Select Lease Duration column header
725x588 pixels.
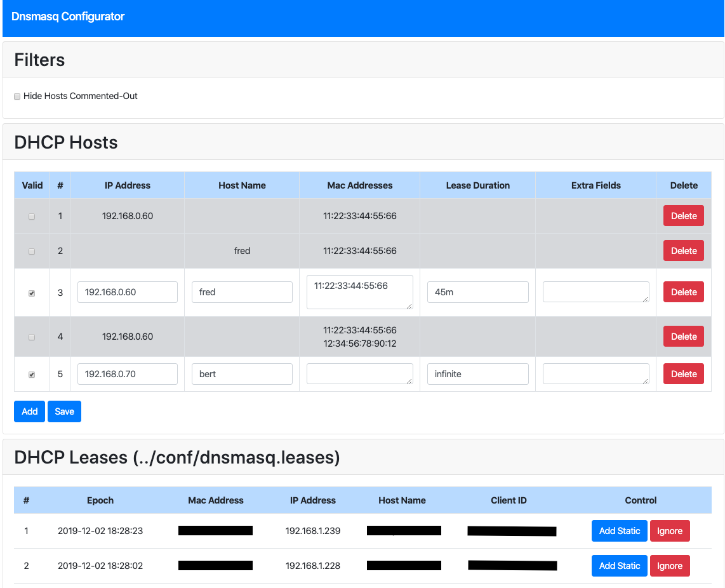[x=477, y=185]
